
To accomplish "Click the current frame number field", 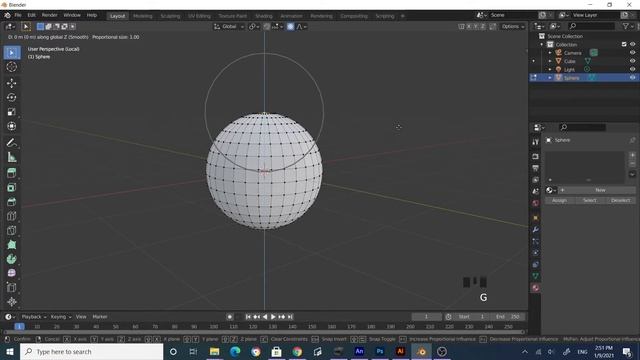I will coord(427,317).
